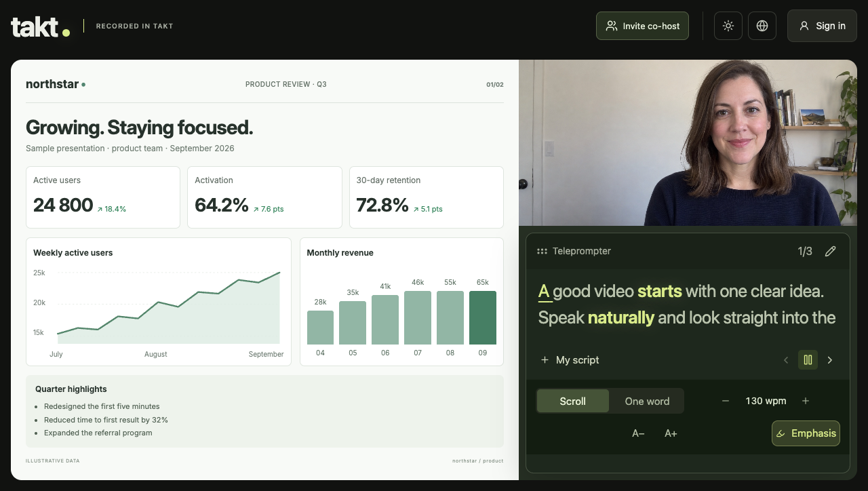Viewport: 868px width, 491px height.
Task: Click the webcam video preview
Action: click(x=688, y=142)
